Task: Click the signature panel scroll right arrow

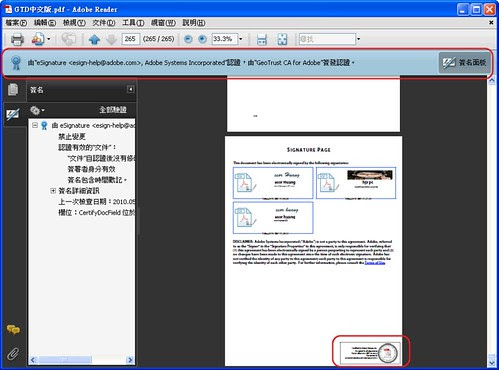Action: 130,360
